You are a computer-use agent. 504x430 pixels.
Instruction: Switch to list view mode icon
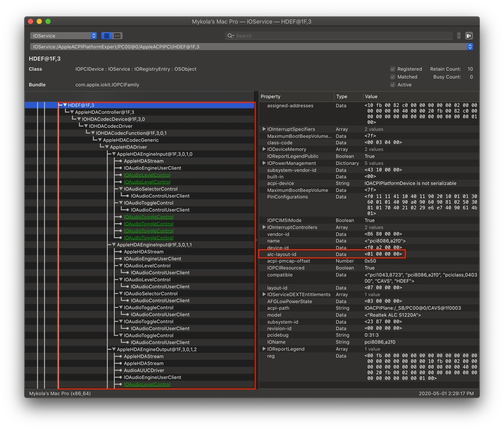[x=106, y=36]
